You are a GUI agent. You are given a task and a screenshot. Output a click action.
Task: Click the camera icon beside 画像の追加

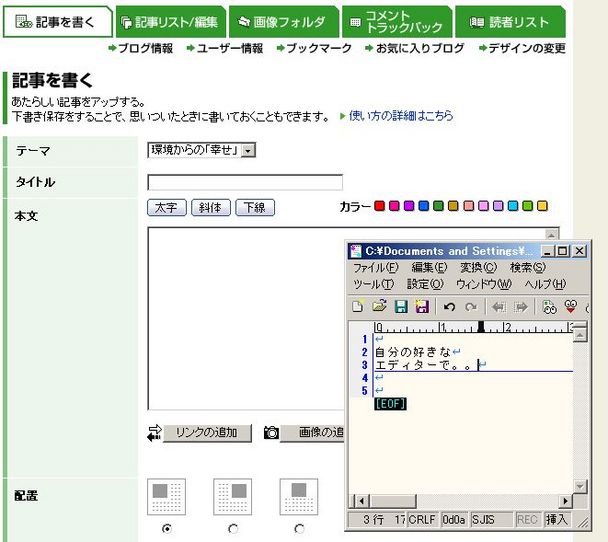271,432
